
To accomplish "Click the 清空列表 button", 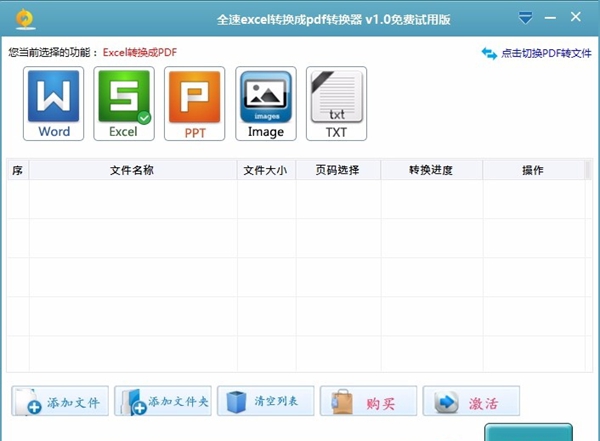I will tap(266, 401).
